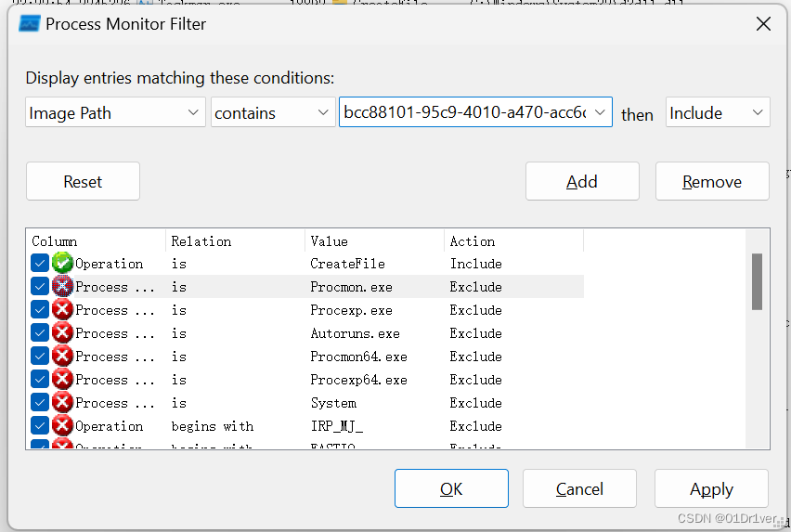Open the Include action dropdown
Viewport: 791px width, 532px height.
click(x=717, y=113)
